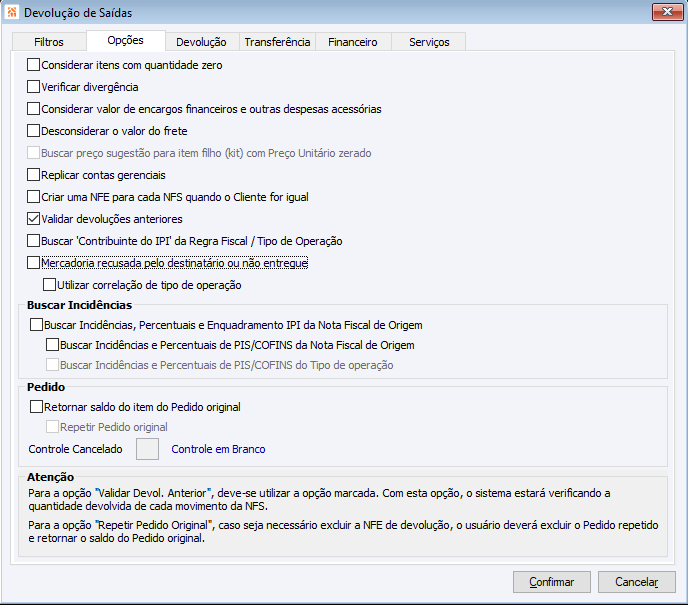Click the Buscar Incidências group heading

[x=79, y=305]
